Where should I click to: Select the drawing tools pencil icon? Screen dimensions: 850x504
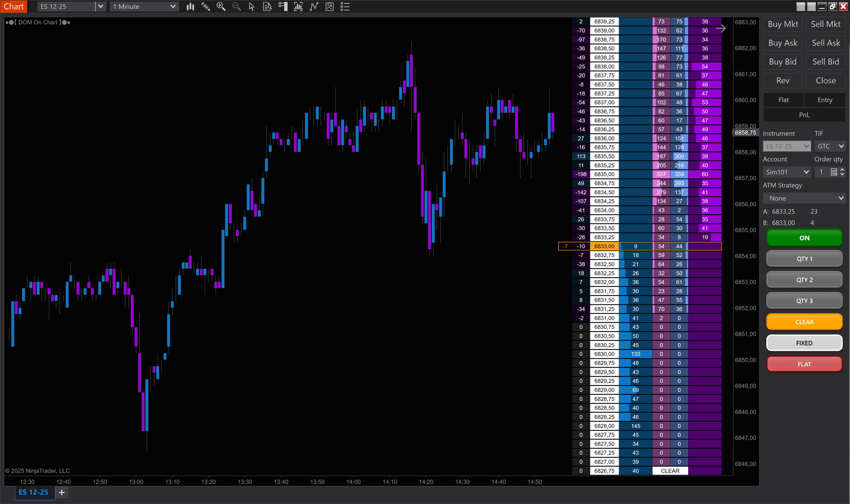(x=205, y=6)
